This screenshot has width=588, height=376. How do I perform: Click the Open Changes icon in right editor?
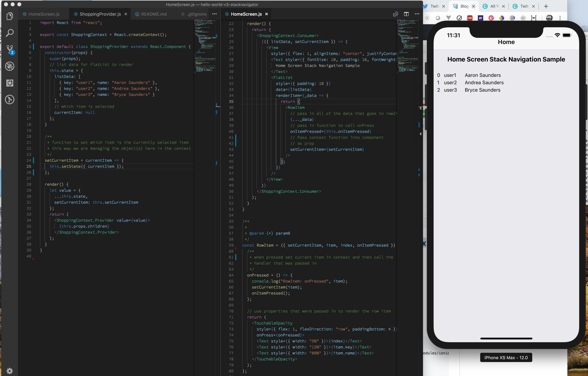coord(395,14)
